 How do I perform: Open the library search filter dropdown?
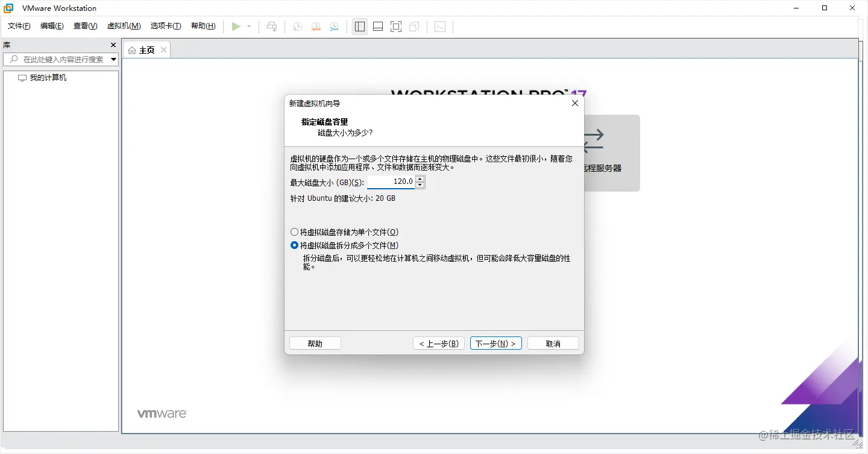click(112, 59)
